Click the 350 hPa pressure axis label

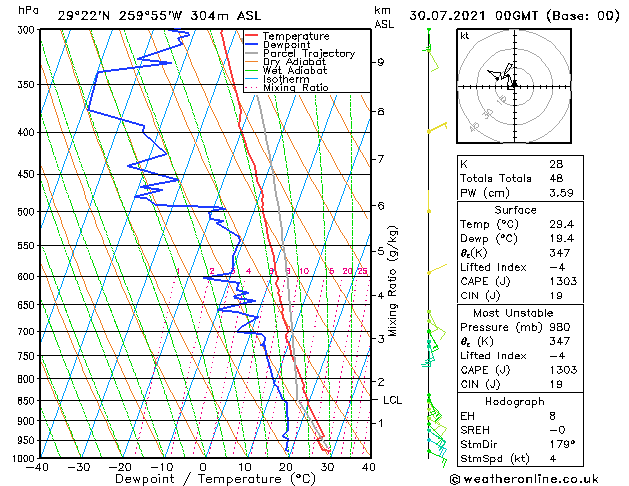click(x=28, y=85)
